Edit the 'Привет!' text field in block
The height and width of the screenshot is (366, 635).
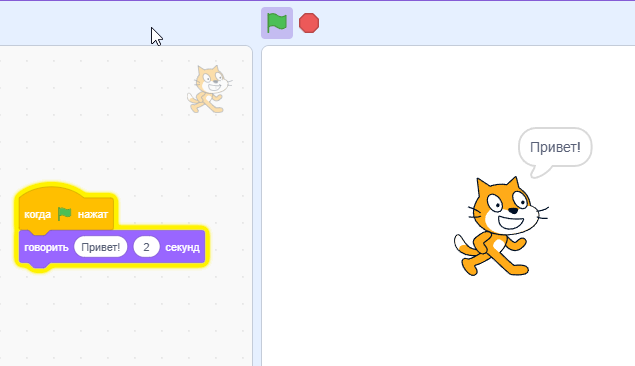pyautogui.click(x=100, y=247)
